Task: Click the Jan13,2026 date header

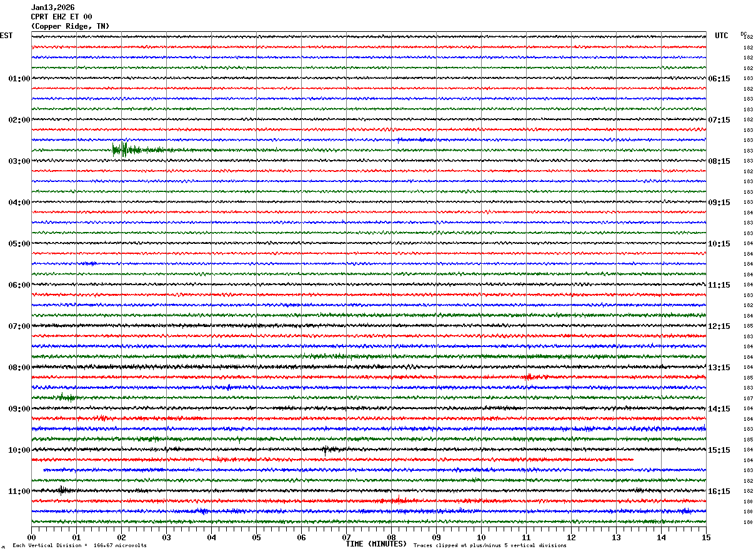Action: (52, 8)
